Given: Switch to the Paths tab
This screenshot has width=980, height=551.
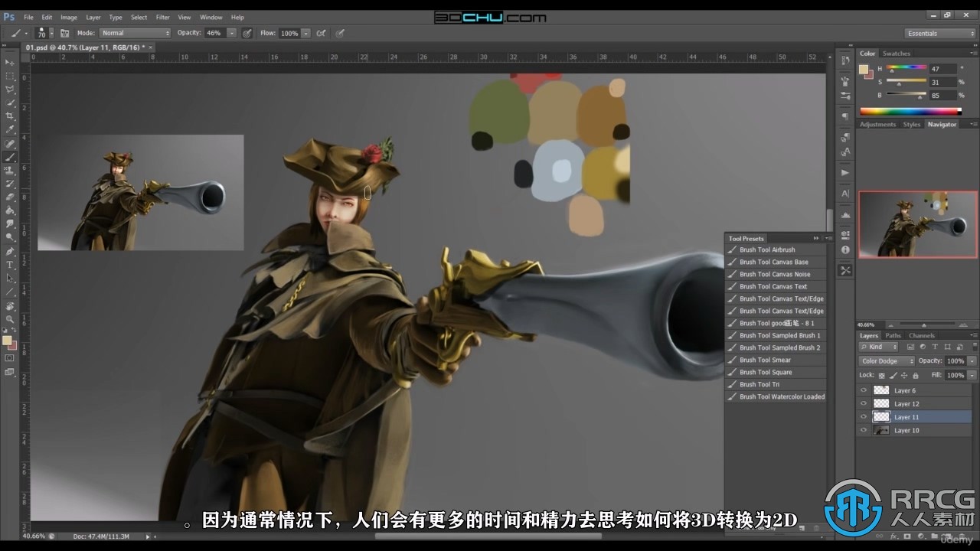Looking at the screenshot, I should click(x=893, y=335).
